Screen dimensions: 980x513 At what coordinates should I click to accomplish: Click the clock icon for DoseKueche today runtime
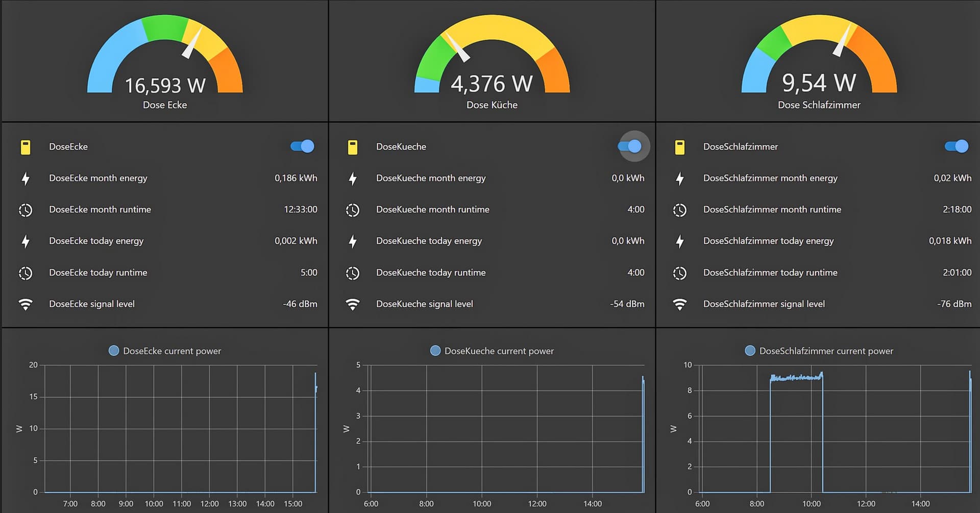[353, 273]
